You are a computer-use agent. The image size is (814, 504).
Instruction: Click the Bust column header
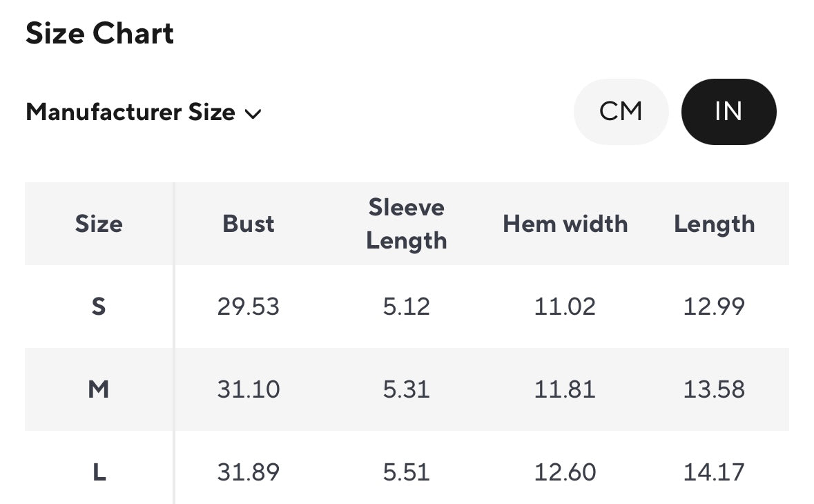(x=249, y=224)
